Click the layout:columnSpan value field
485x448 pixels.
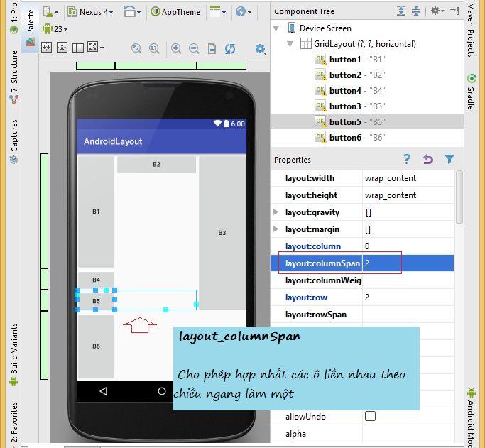tap(408, 263)
